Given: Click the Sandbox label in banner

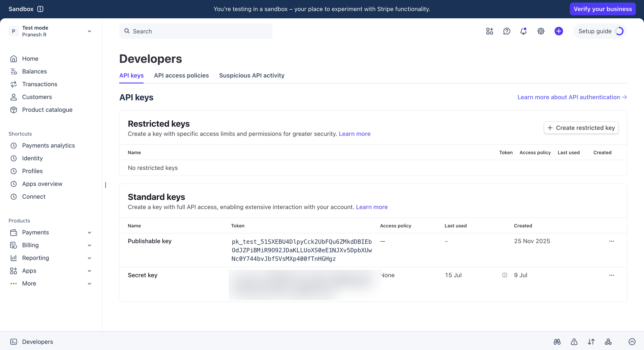Looking at the screenshot, I should pyautogui.click(x=21, y=9).
